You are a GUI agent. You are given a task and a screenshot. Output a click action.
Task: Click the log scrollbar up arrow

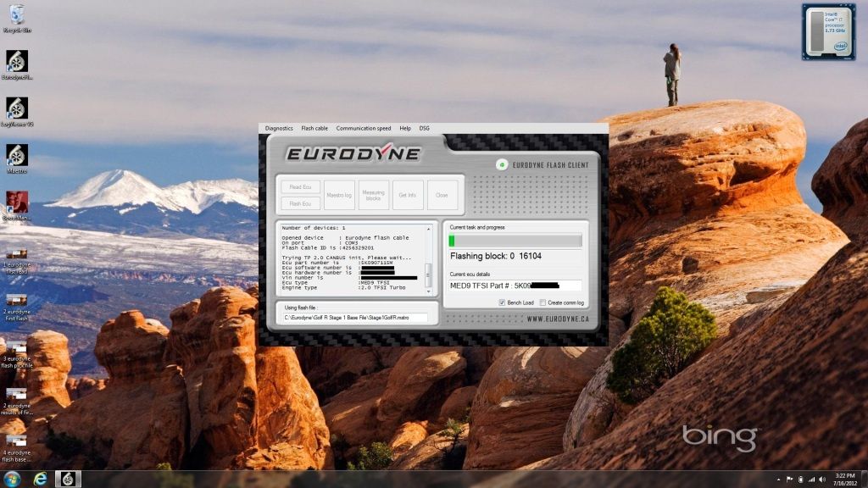click(428, 229)
